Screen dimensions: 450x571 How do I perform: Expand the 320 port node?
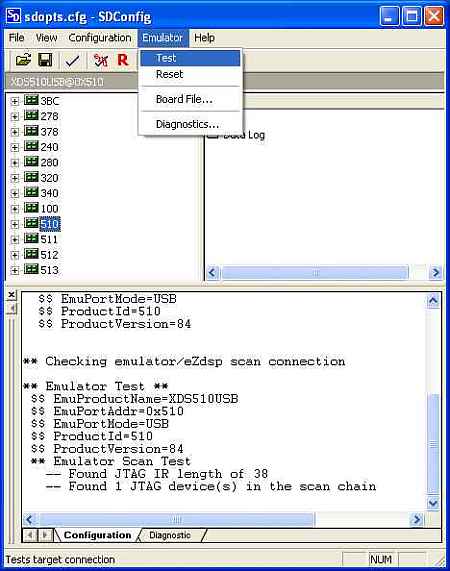tap(15, 178)
